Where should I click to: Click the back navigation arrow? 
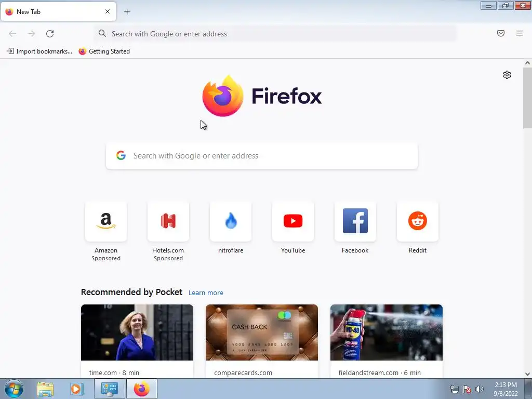click(12, 34)
